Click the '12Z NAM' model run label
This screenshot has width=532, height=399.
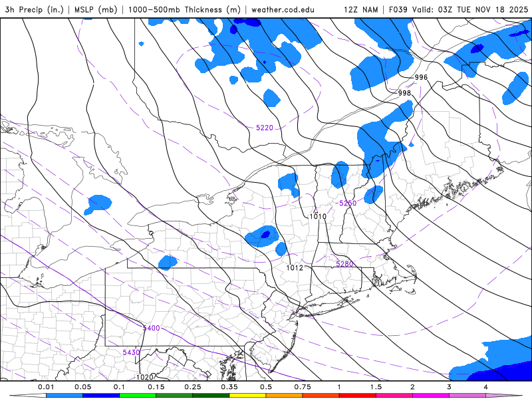[x=360, y=9]
